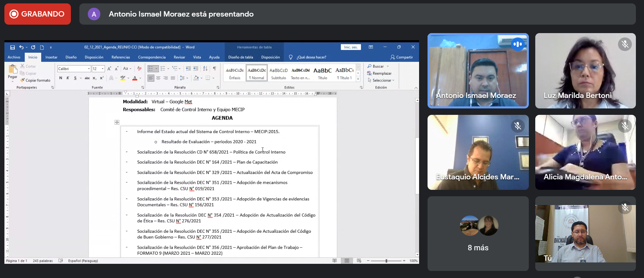Open the Fuente dialog launcher
This screenshot has height=278, width=644.
click(x=143, y=87)
